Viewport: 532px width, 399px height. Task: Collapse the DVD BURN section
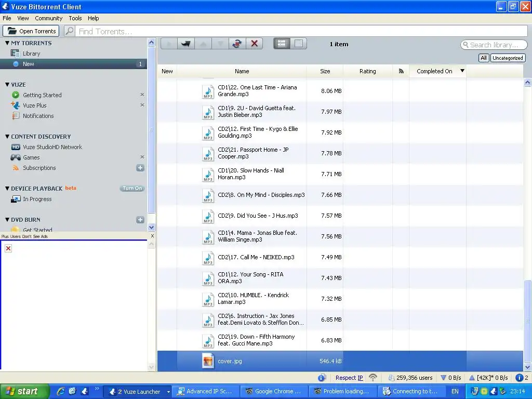tap(7, 220)
